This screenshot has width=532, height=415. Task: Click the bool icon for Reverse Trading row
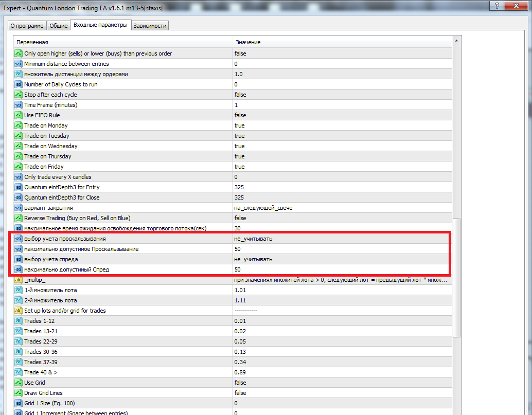pyautogui.click(x=19, y=218)
